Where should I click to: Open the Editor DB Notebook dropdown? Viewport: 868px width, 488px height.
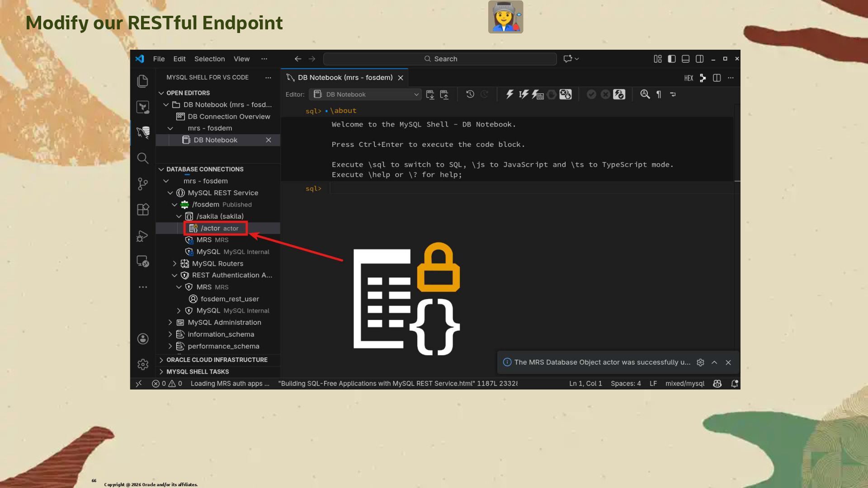pyautogui.click(x=365, y=94)
